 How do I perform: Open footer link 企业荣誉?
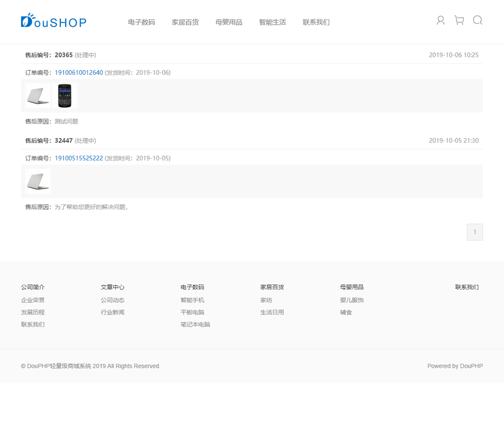click(33, 300)
